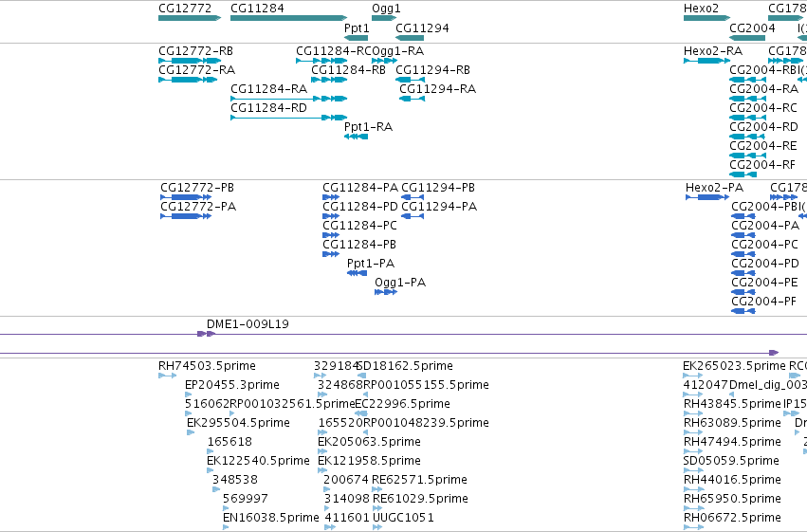Screen dimensions: 807x532
Task: Select the CG11294-PA protein feature
Action: pos(413,216)
